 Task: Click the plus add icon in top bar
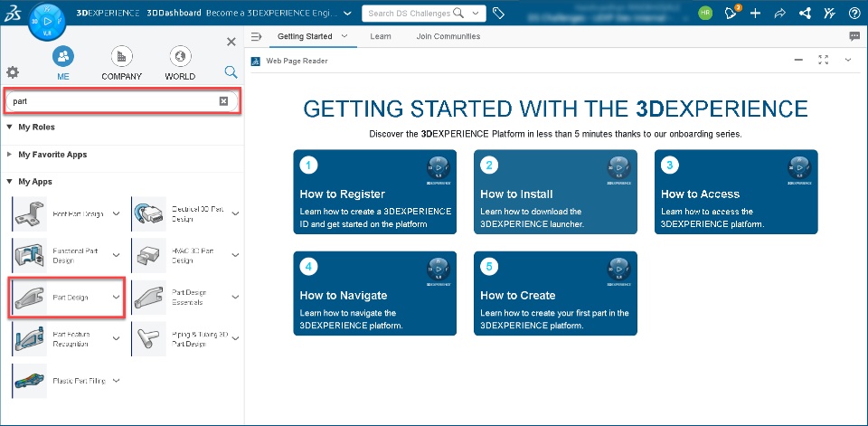tap(755, 14)
